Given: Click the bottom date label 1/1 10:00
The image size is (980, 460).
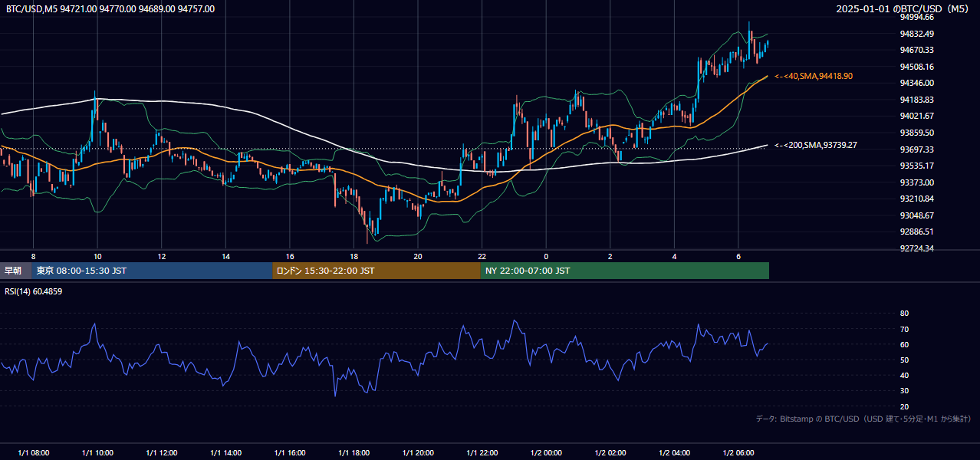Looking at the screenshot, I should pyautogui.click(x=97, y=453).
